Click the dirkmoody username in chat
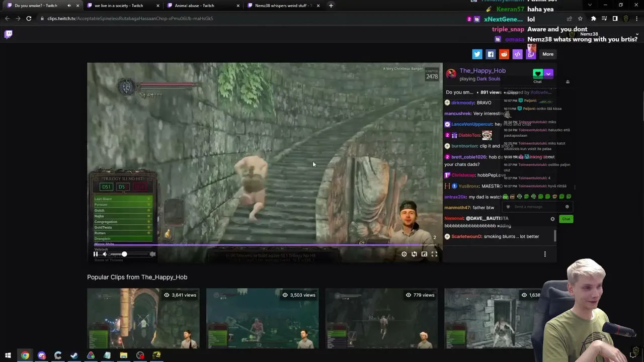The image size is (644, 362). coord(462,103)
